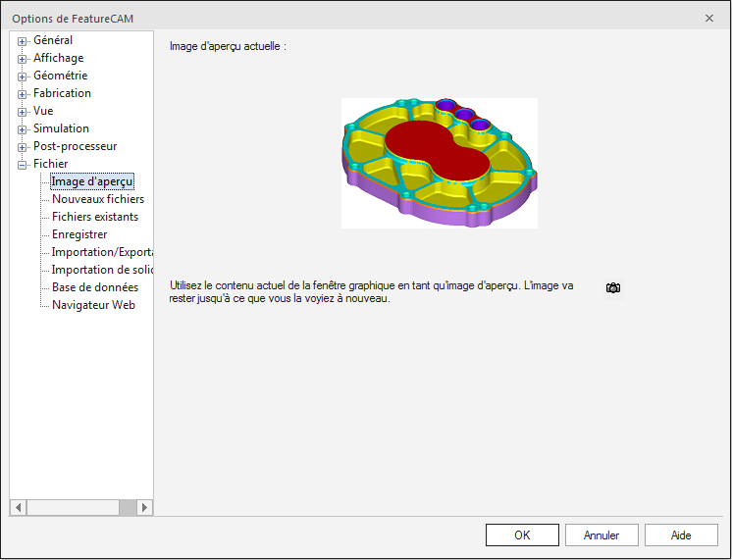732x560 pixels.
Task: Select Fabrication category label
Action: coord(62,93)
